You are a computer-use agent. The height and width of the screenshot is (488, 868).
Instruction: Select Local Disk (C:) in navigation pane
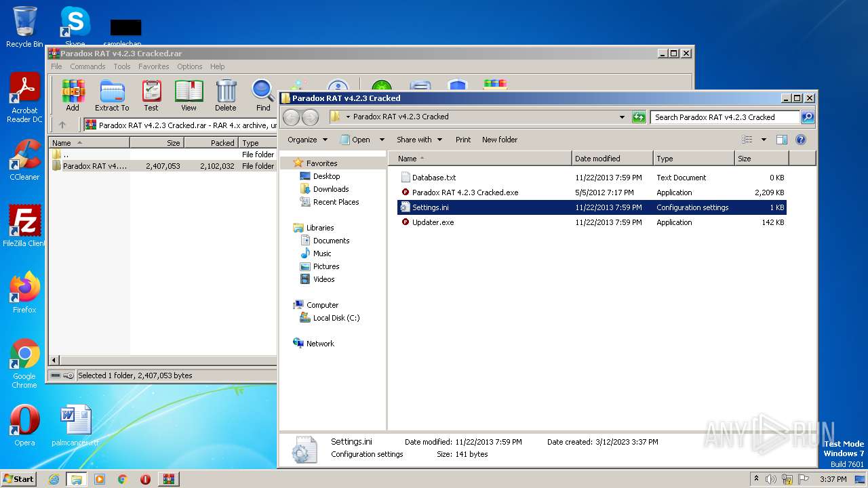click(336, 318)
